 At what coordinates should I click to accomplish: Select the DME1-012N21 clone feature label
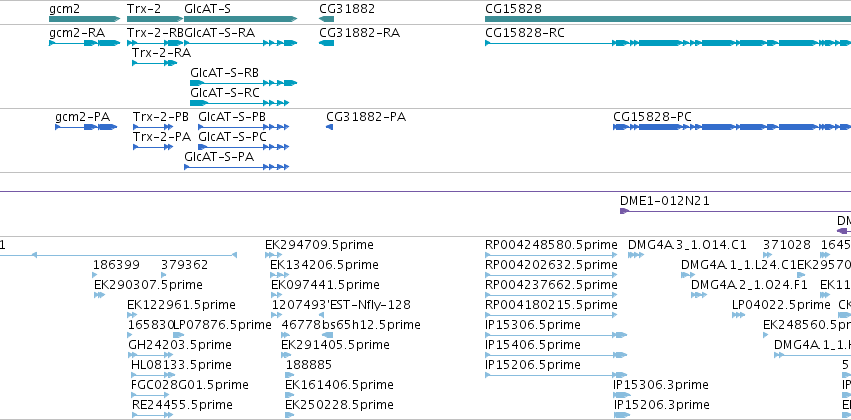(x=664, y=201)
